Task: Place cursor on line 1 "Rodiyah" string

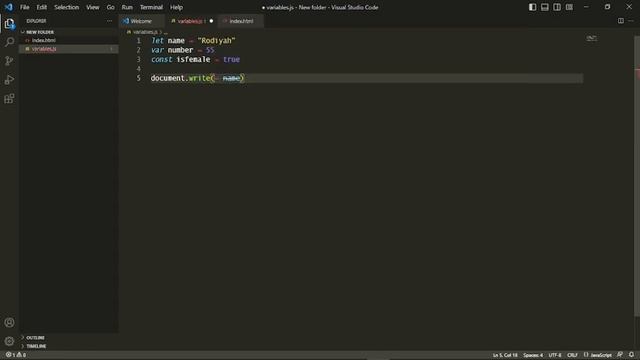Action: point(216,40)
